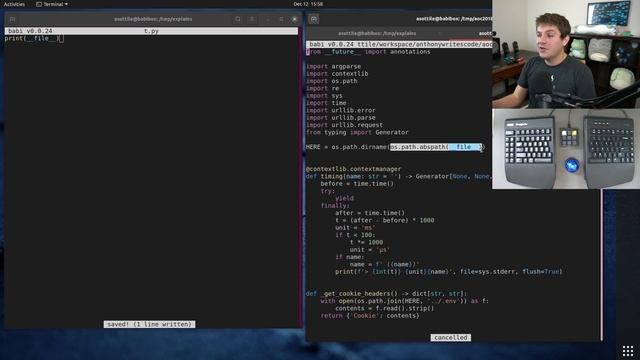
Task: Click the 'import urllib.parse' line
Action: point(341,118)
